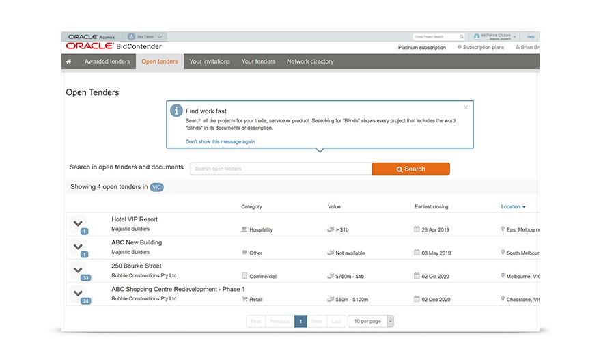This screenshot has width=601, height=364.
Task: Click the Other category icon
Action: pos(244,253)
